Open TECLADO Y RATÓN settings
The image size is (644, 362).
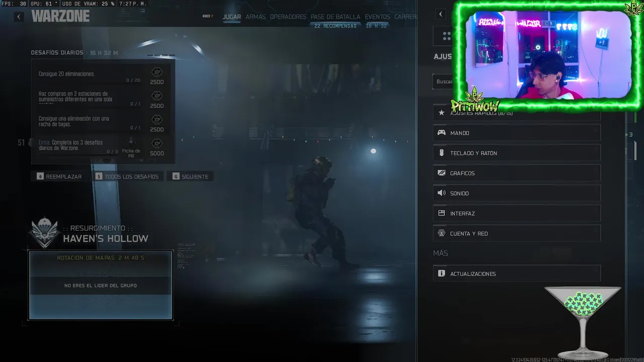point(517,153)
